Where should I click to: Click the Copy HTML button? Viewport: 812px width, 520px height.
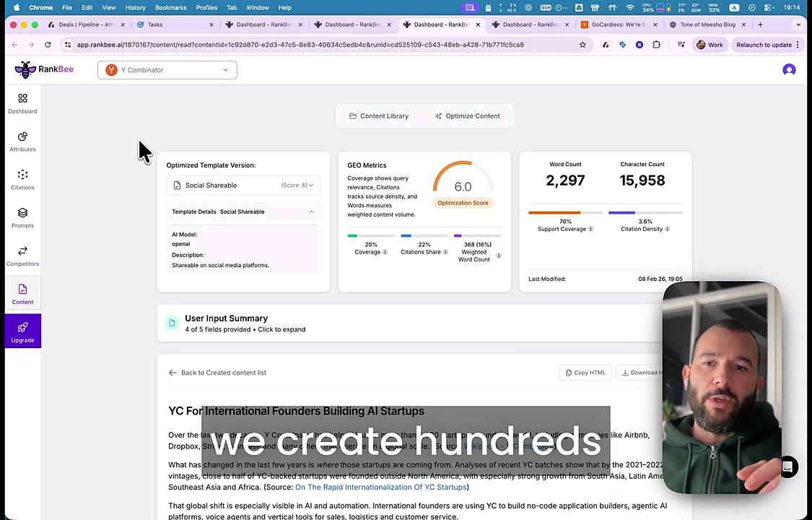click(x=585, y=373)
